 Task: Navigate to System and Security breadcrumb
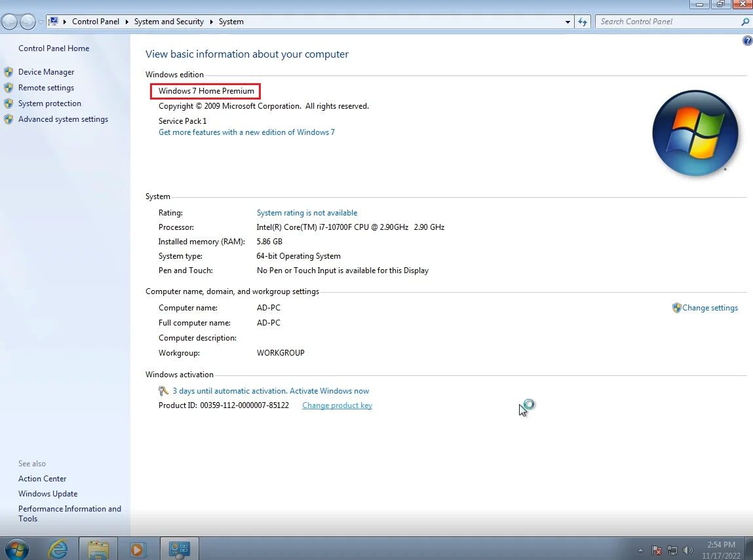[168, 21]
